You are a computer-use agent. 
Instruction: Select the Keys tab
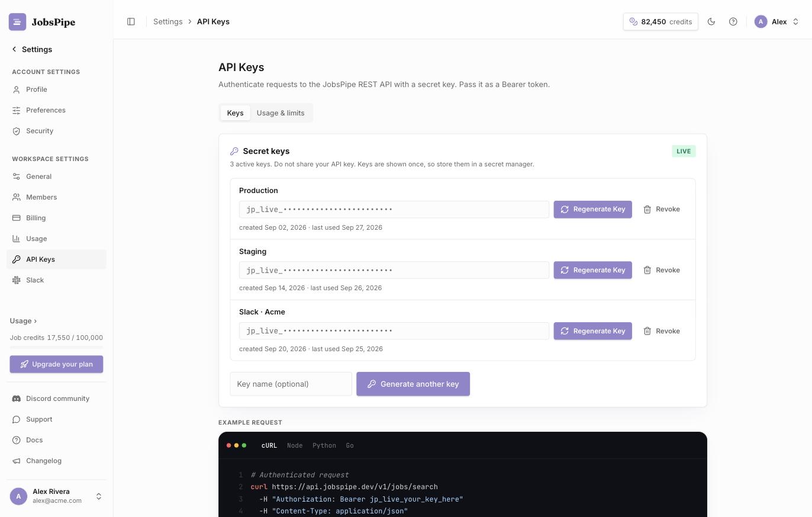point(235,113)
